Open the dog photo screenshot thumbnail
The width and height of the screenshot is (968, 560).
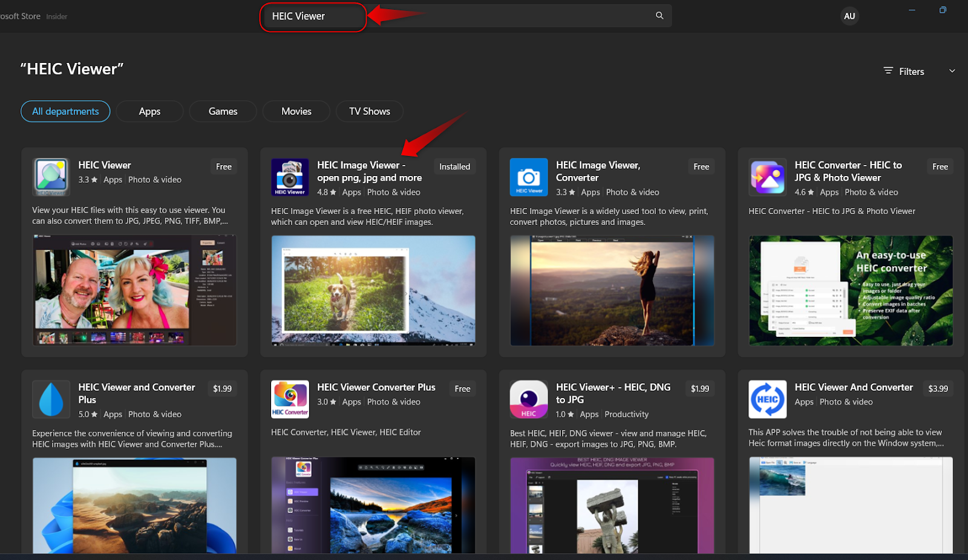tap(373, 290)
